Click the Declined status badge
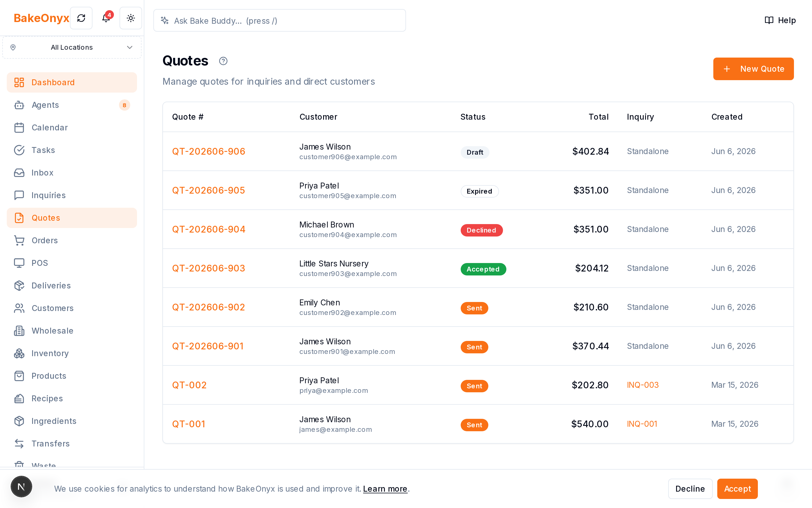812x508 pixels. click(x=482, y=230)
